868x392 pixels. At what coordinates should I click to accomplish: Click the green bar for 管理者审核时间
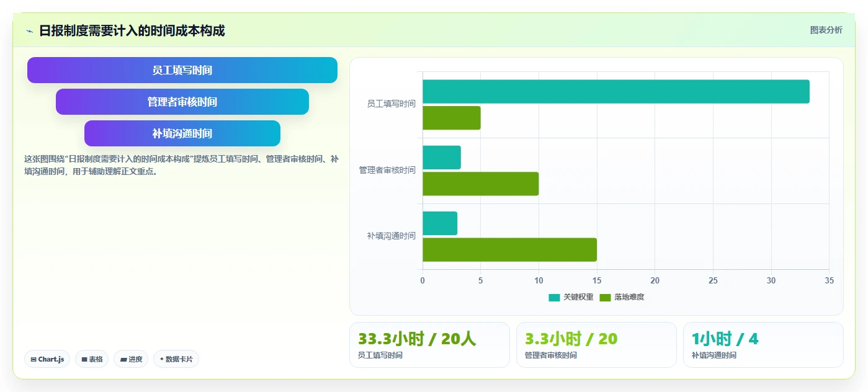coord(481,184)
